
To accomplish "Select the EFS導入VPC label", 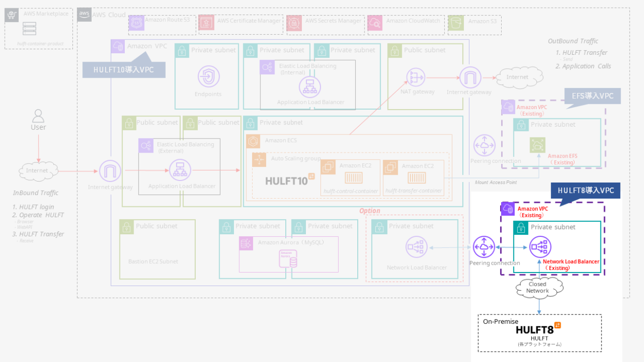I will click(x=592, y=96).
